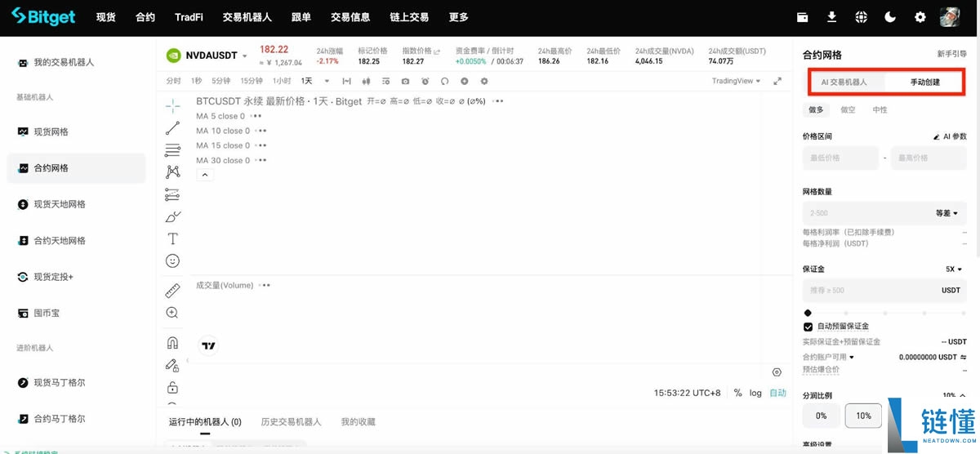The height and width of the screenshot is (454, 980).
Task: Switch to the AI 交易机器人 tab
Action: pos(844,82)
